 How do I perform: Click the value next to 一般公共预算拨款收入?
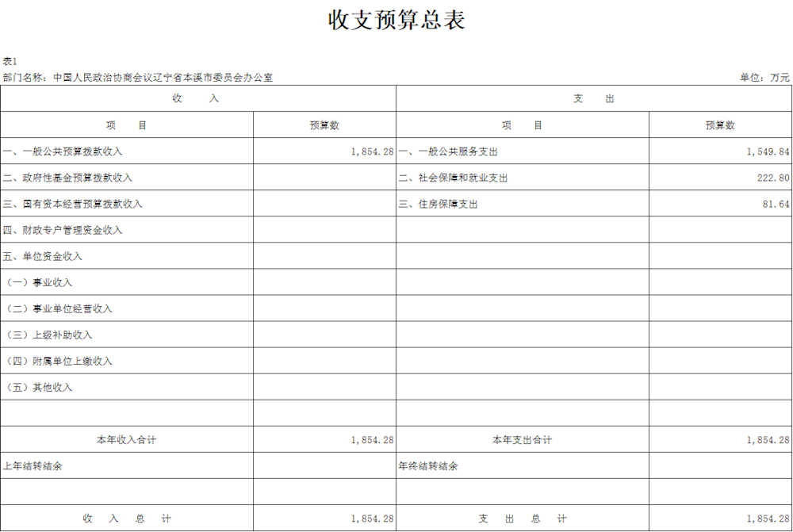tap(372, 151)
